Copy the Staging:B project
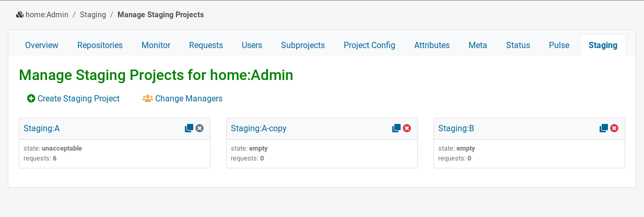The image size is (644, 217). pyautogui.click(x=604, y=128)
